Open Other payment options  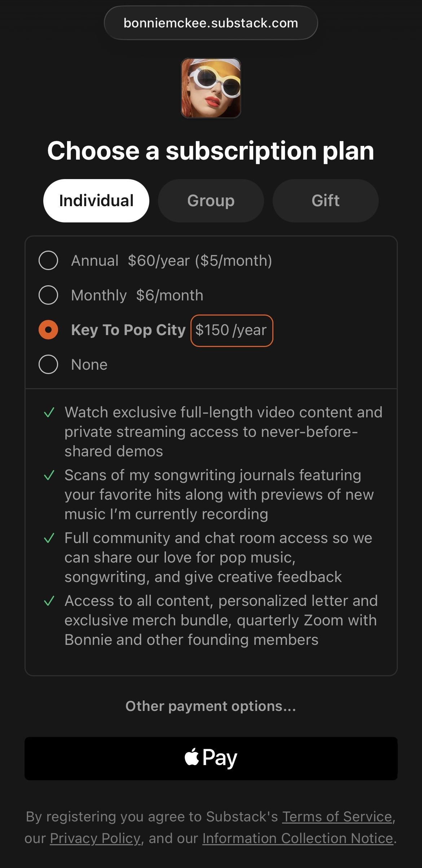211,706
